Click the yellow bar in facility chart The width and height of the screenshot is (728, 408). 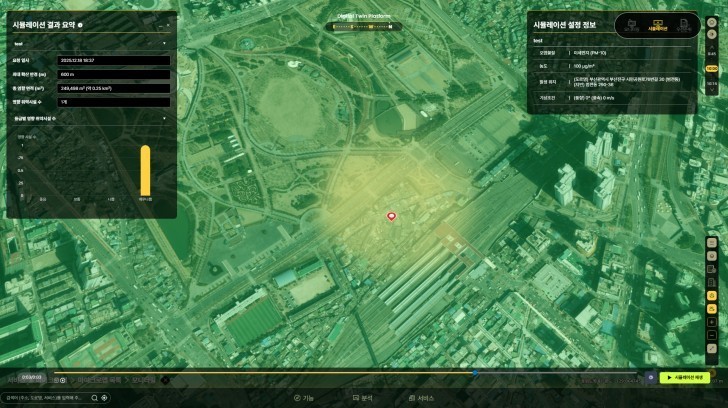pyautogui.click(x=145, y=170)
